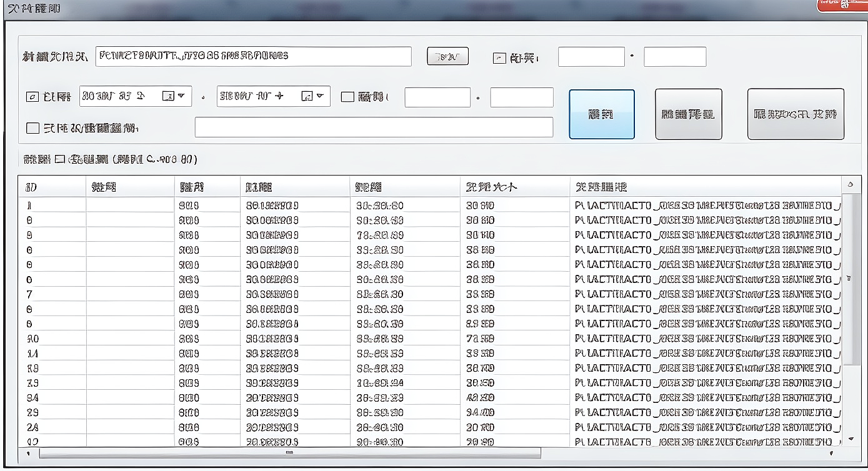Click the small button beside the file path field

click(x=447, y=57)
